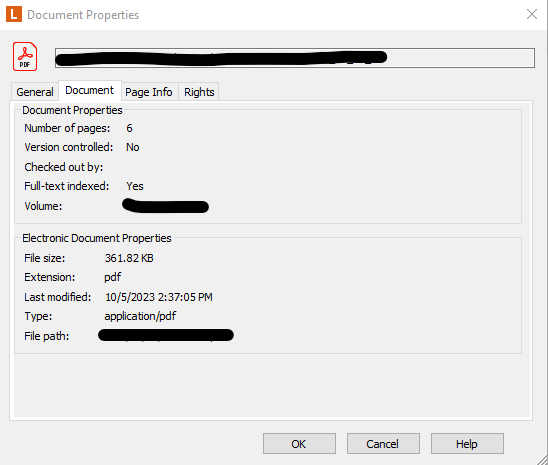Click the File size value 361.82 KB
The image size is (548, 465).
pos(129,258)
